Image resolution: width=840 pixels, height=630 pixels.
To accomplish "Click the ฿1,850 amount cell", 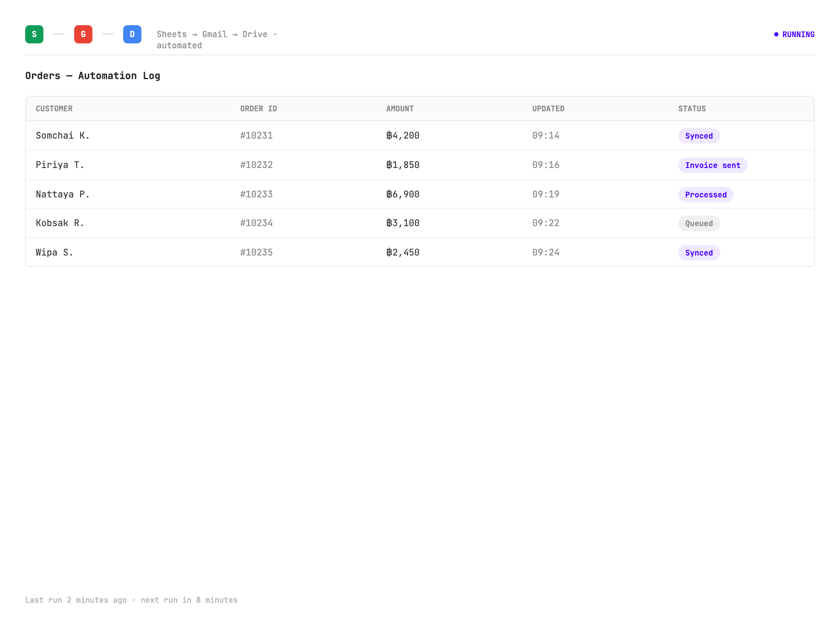I will point(402,165).
